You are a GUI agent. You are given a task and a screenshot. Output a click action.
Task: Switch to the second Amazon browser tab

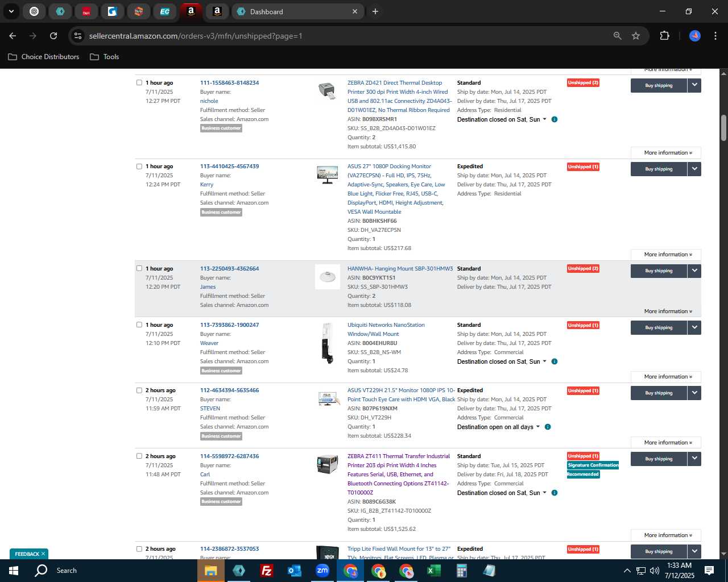(217, 11)
